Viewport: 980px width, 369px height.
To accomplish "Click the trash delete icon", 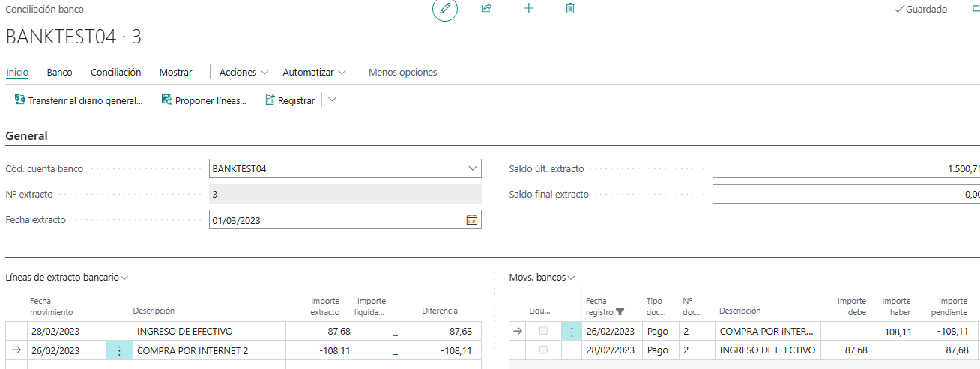I will point(570,9).
